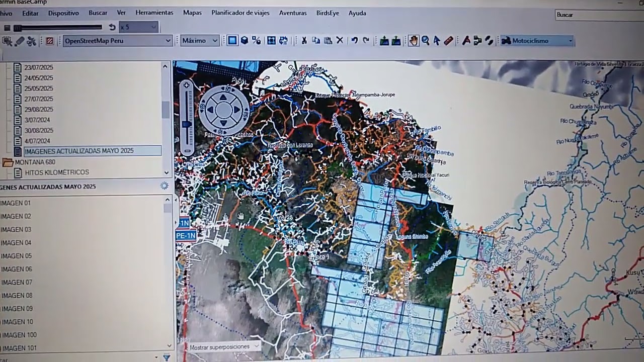The height and width of the screenshot is (362, 644).
Task: Cut selection with scissors icon
Action: [304, 41]
